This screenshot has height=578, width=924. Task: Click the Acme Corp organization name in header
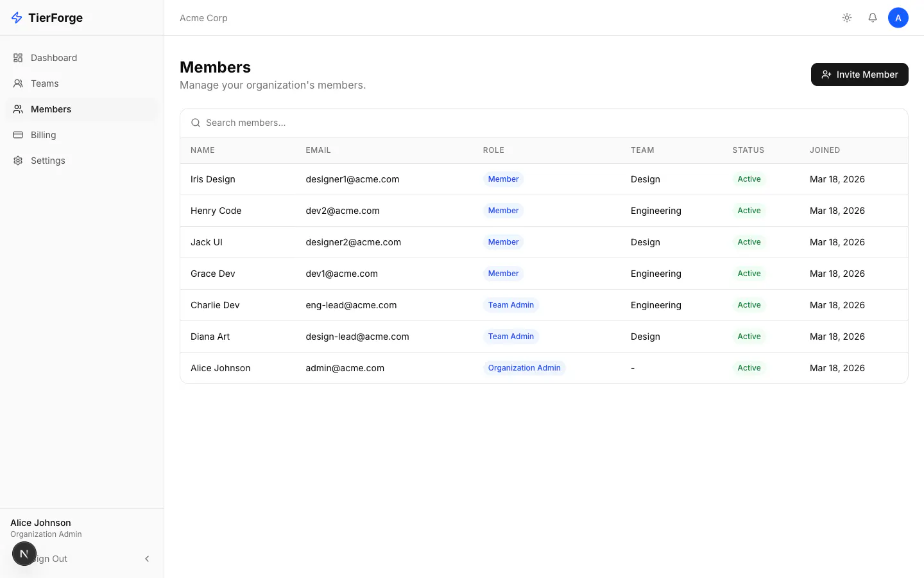(x=203, y=18)
